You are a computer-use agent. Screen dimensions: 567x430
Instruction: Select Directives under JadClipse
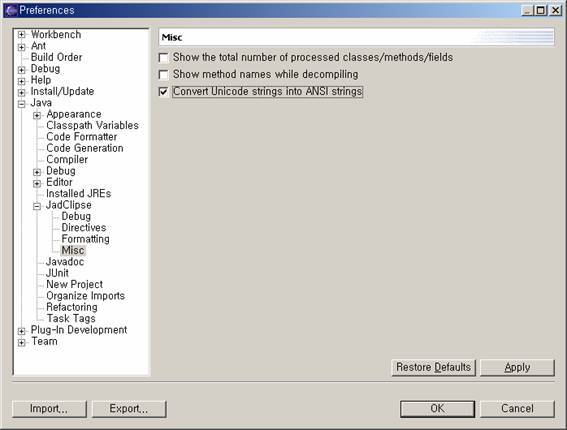84,227
